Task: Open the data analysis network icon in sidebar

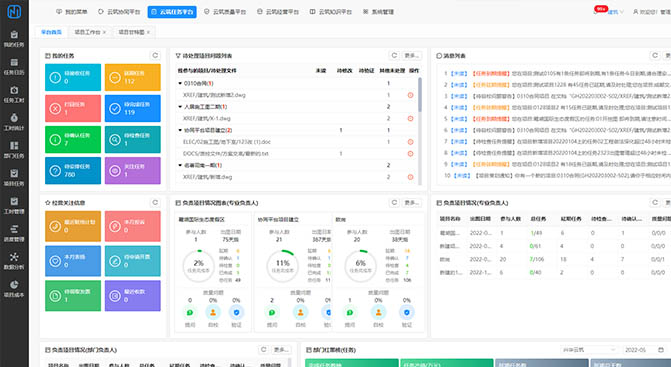Action: tap(14, 257)
